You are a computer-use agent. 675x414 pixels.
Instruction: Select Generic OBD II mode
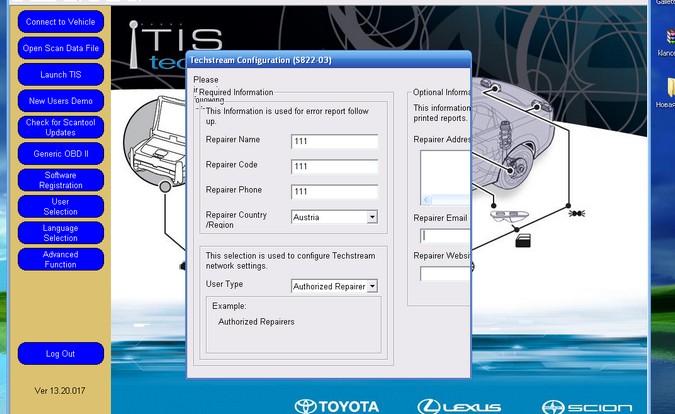pyautogui.click(x=61, y=154)
